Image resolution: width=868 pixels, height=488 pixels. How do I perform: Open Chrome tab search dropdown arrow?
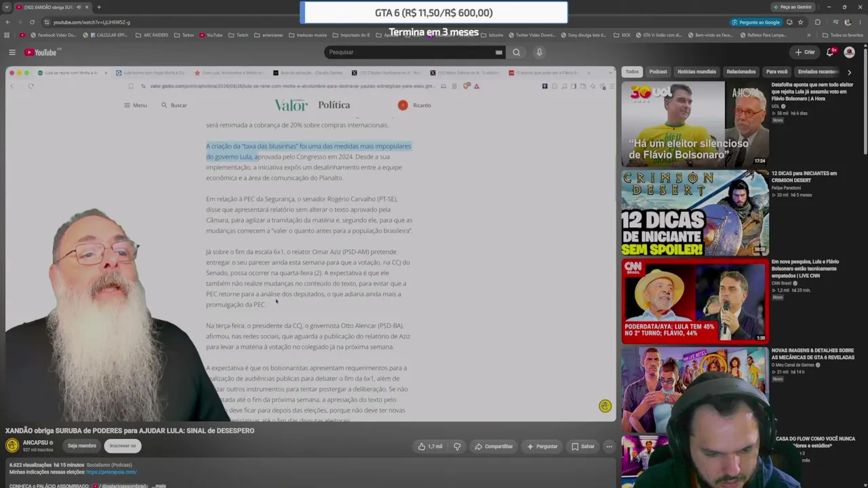(7, 7)
